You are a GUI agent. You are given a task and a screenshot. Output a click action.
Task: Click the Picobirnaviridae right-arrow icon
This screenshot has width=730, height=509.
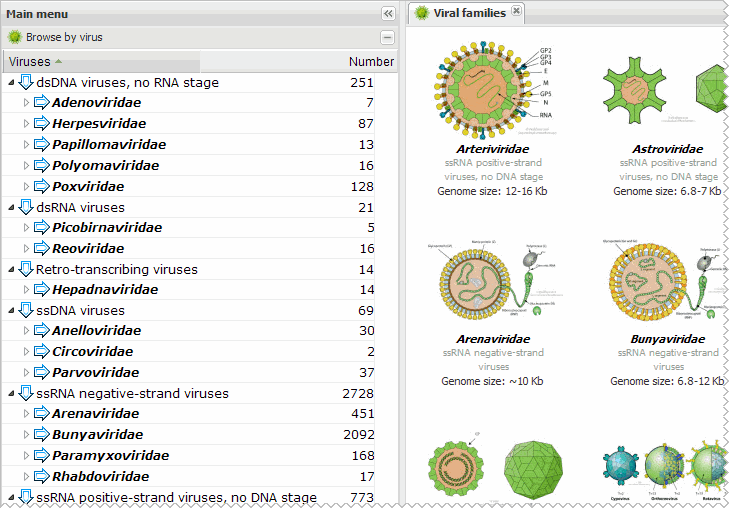41,227
